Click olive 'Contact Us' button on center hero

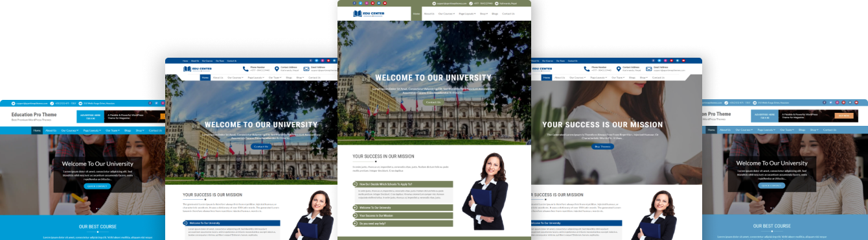(x=433, y=102)
